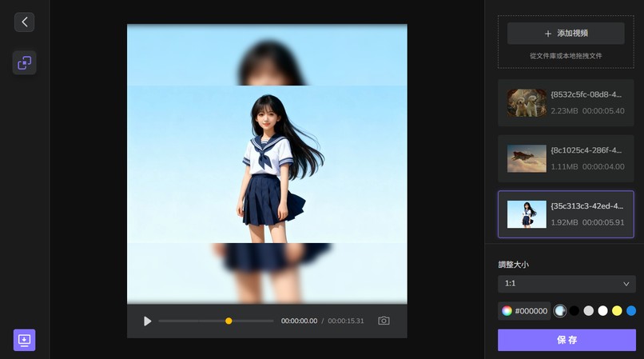Expand the 1:1 aspect ratio dropdown
644x359 pixels.
click(566, 284)
